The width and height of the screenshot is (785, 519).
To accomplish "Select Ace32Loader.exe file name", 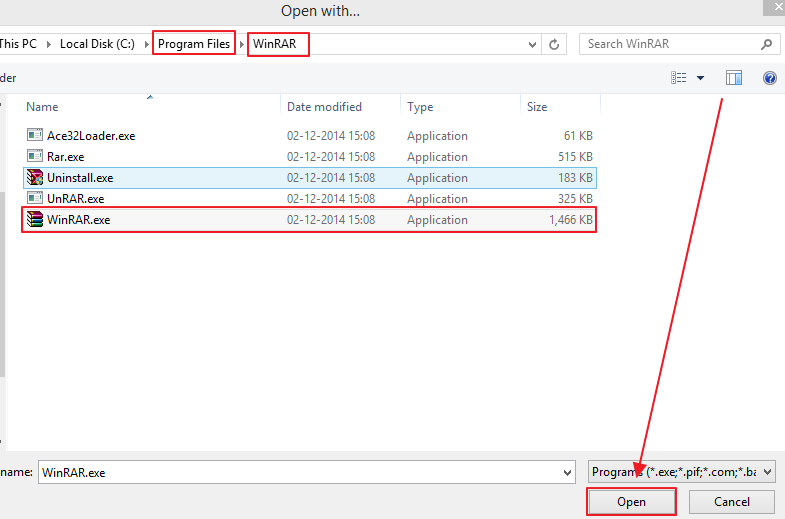I will [91, 136].
